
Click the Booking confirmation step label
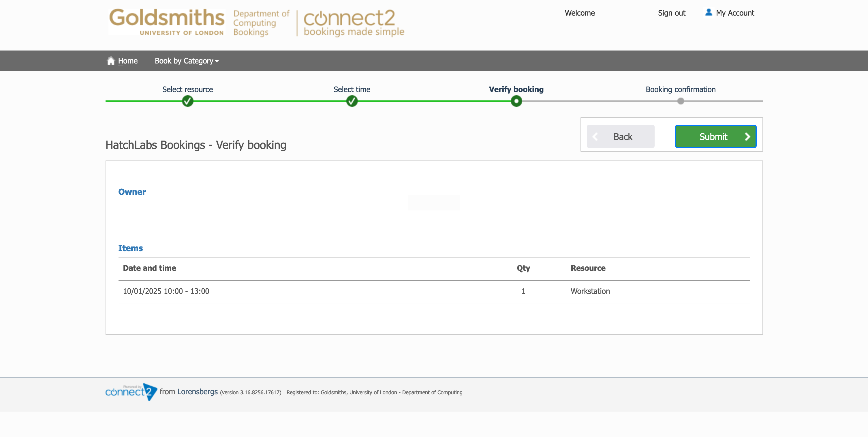[x=681, y=89]
